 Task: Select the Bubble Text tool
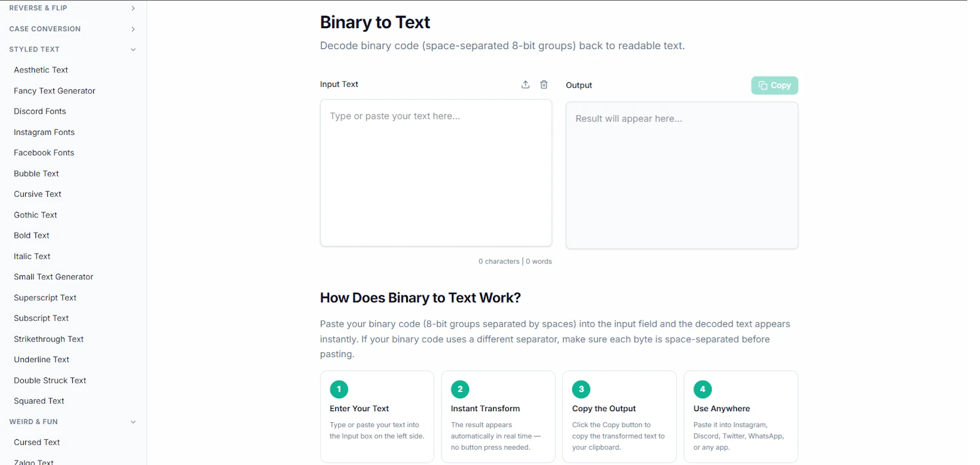point(36,173)
